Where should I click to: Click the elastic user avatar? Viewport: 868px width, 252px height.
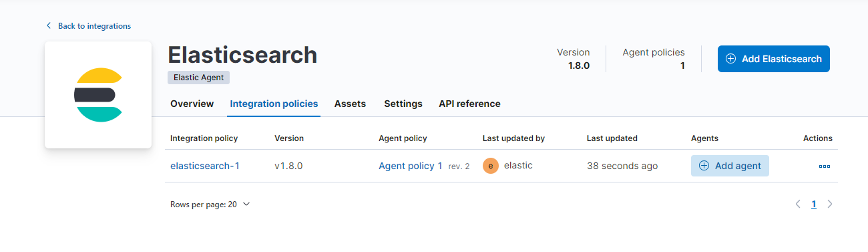coord(491,166)
